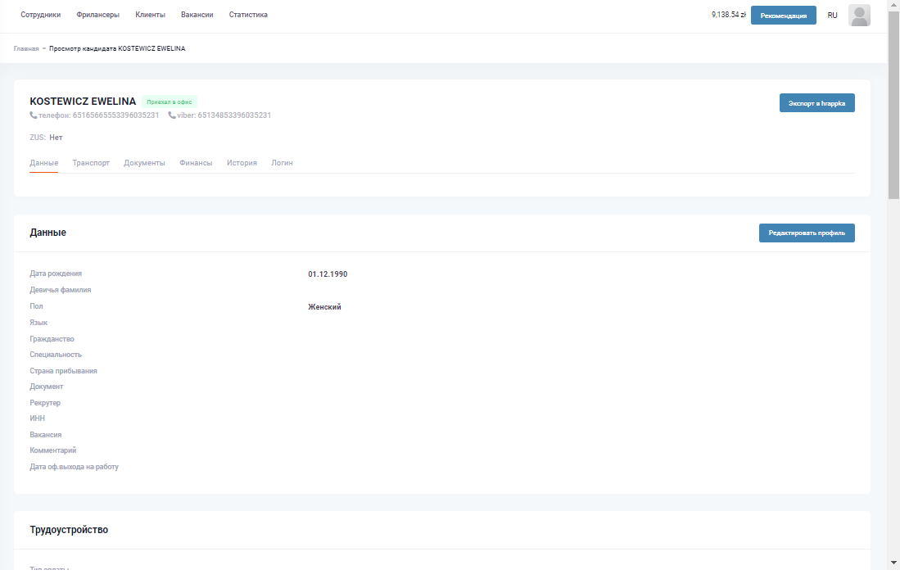Click the user avatar icon

[x=859, y=16]
